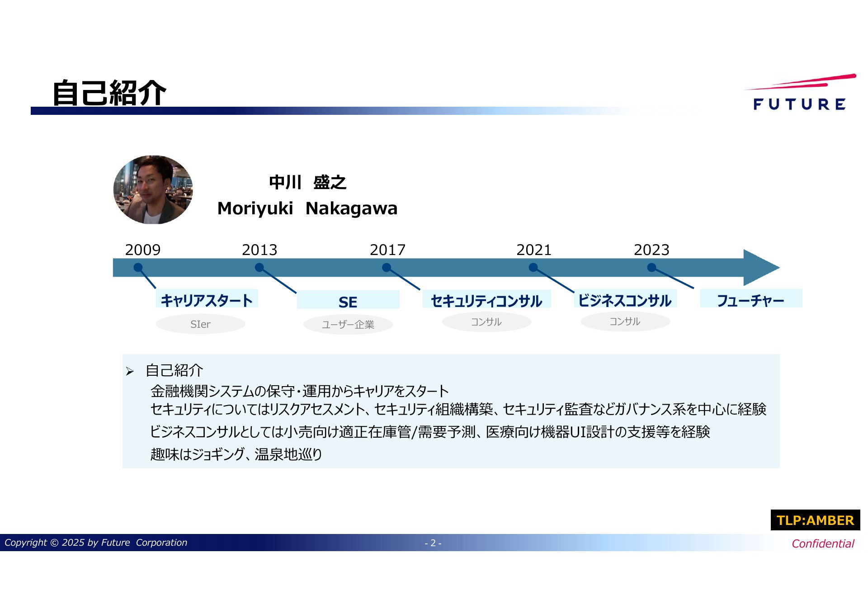Select the slide title 自己紹介

[x=110, y=93]
